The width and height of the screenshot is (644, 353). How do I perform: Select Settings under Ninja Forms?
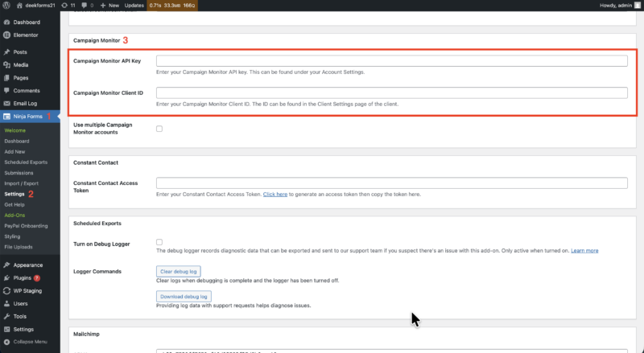[x=14, y=194]
